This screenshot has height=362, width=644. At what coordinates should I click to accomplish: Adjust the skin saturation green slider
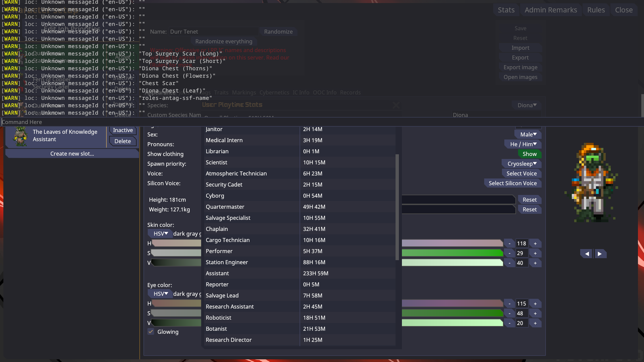click(452, 253)
